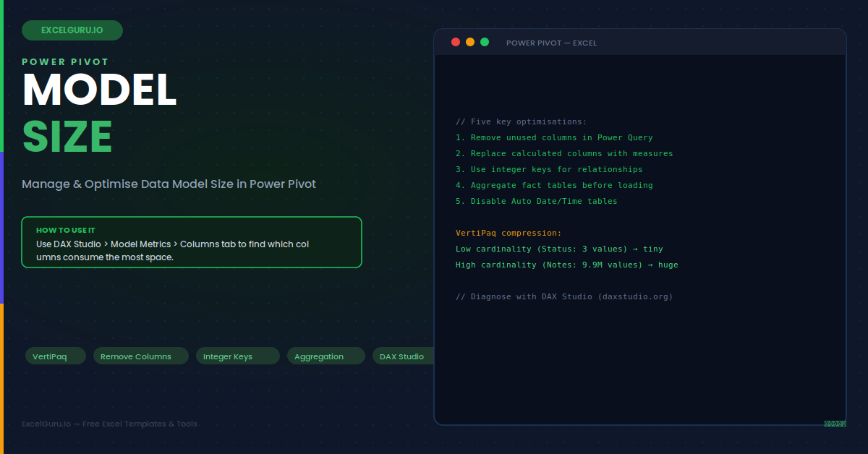Open the EXCELGURU.IO badge
This screenshot has height=454, width=868.
click(72, 30)
